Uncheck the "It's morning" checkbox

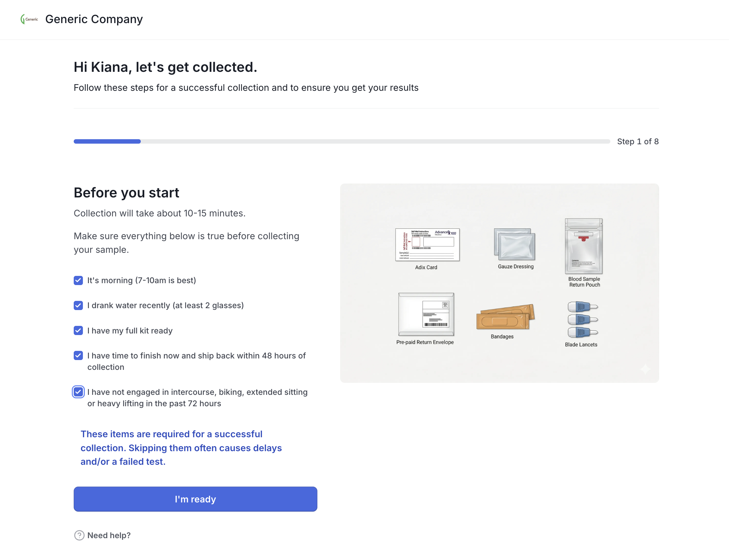point(78,280)
